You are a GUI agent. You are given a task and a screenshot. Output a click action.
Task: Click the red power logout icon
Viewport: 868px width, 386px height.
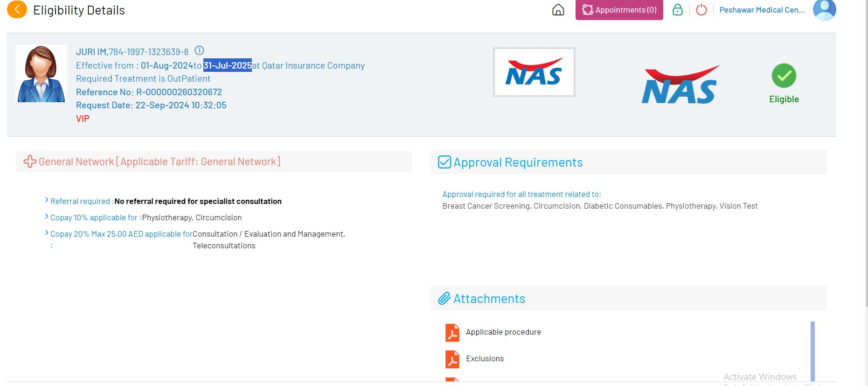(x=701, y=10)
